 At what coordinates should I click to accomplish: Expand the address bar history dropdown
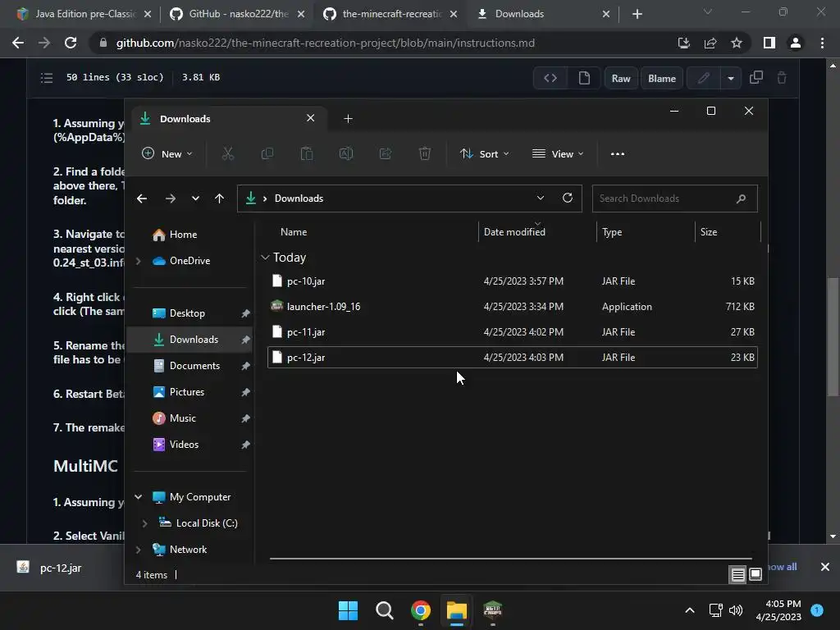tap(540, 199)
